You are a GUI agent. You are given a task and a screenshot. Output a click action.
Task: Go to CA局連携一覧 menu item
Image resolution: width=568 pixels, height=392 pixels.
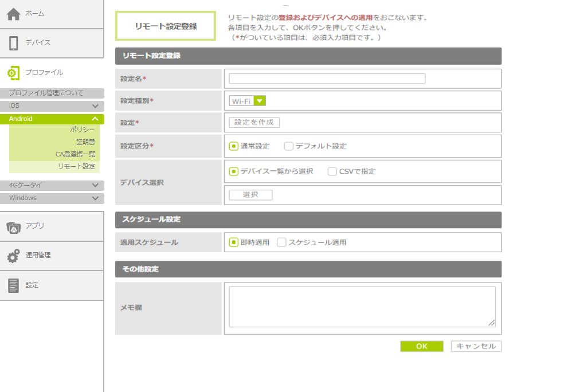point(75,154)
